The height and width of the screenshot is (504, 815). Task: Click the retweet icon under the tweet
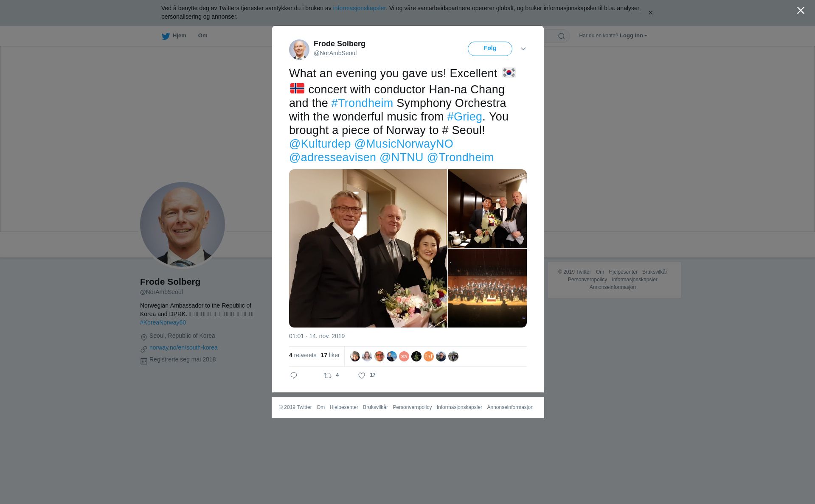(328, 375)
